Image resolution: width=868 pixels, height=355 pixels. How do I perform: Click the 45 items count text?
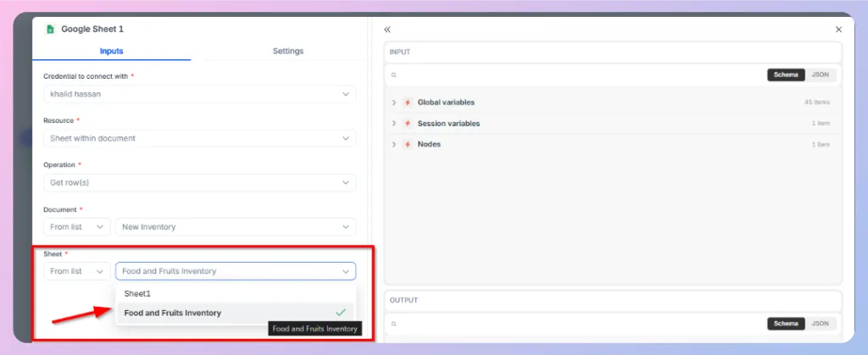tap(817, 103)
